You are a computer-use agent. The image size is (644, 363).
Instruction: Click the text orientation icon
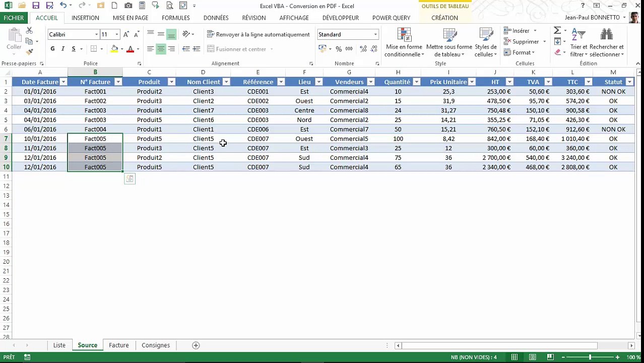click(x=186, y=34)
